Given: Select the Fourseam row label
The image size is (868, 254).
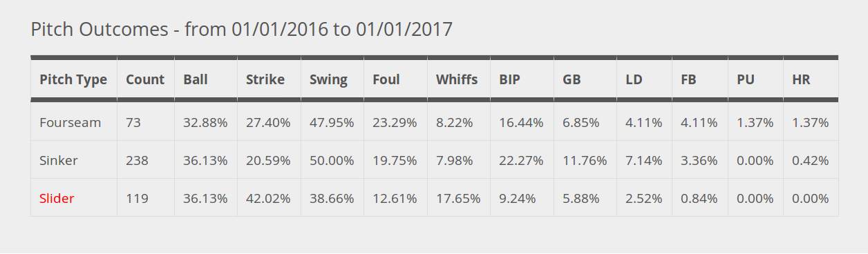Looking at the screenshot, I should pyautogui.click(x=70, y=122).
